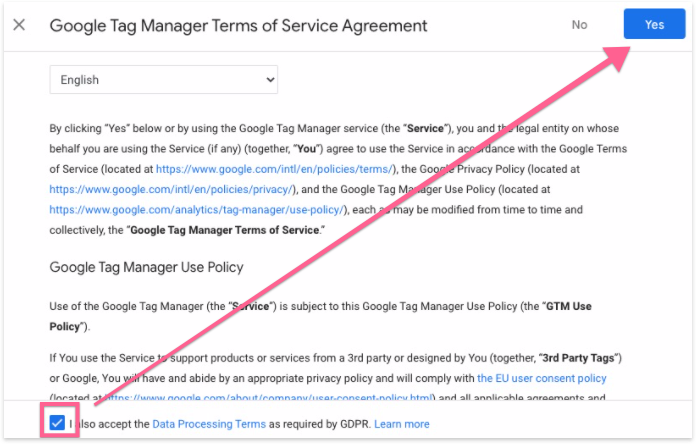Decline the agreement with No
The image size is (696, 444).
[579, 25]
